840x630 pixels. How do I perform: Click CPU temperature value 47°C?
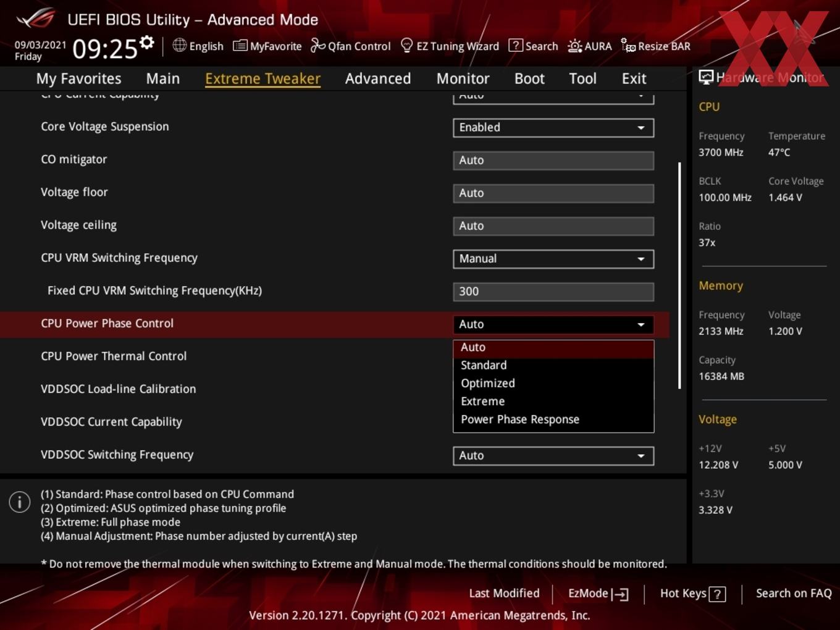pyautogui.click(x=779, y=152)
